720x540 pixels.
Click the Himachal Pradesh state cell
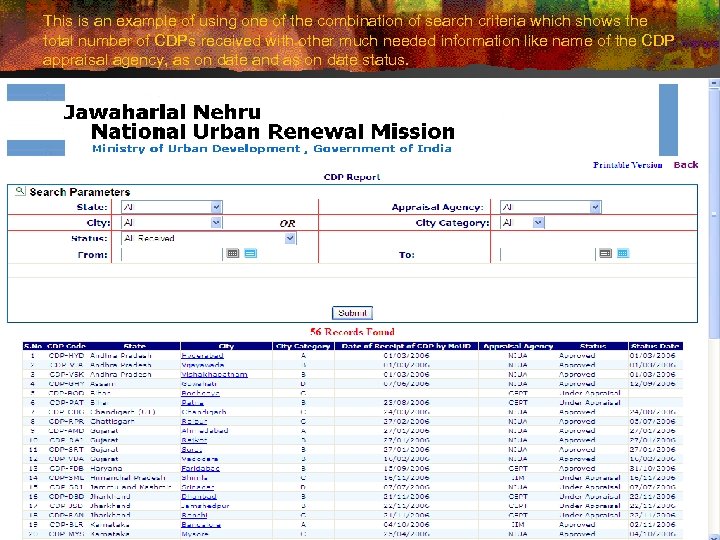click(x=128, y=478)
